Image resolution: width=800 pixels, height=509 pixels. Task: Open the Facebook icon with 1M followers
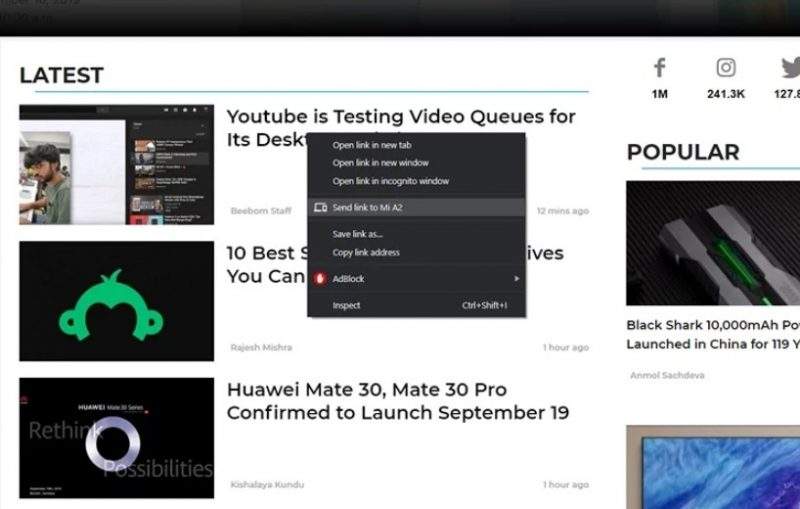coord(660,68)
